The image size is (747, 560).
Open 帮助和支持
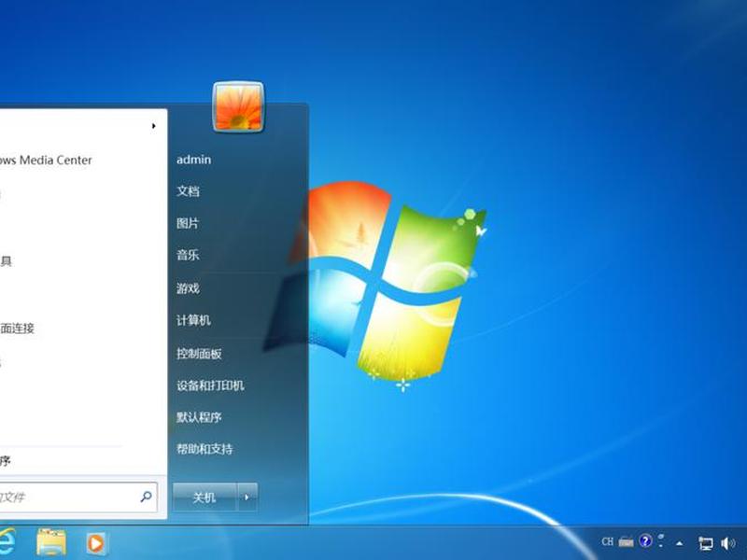(204, 449)
